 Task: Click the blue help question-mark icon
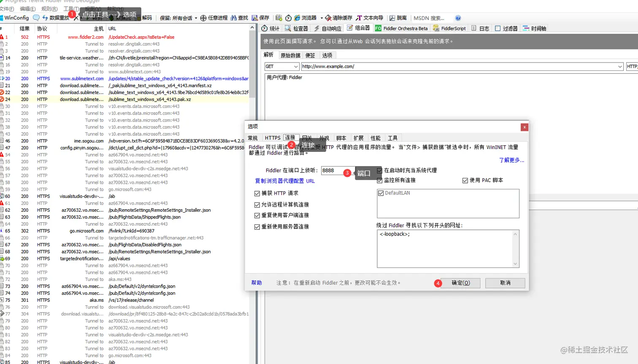tap(458, 18)
